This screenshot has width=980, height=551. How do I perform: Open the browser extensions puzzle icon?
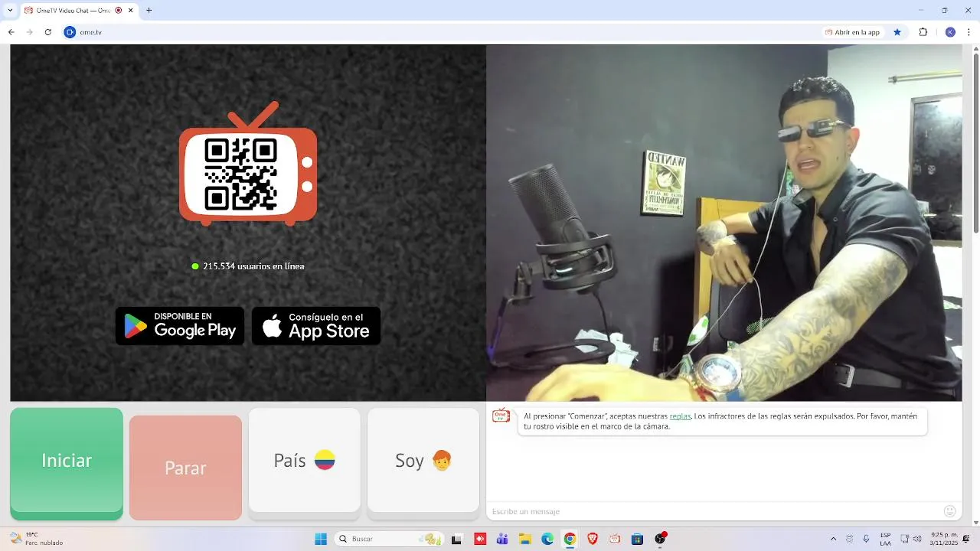[923, 32]
